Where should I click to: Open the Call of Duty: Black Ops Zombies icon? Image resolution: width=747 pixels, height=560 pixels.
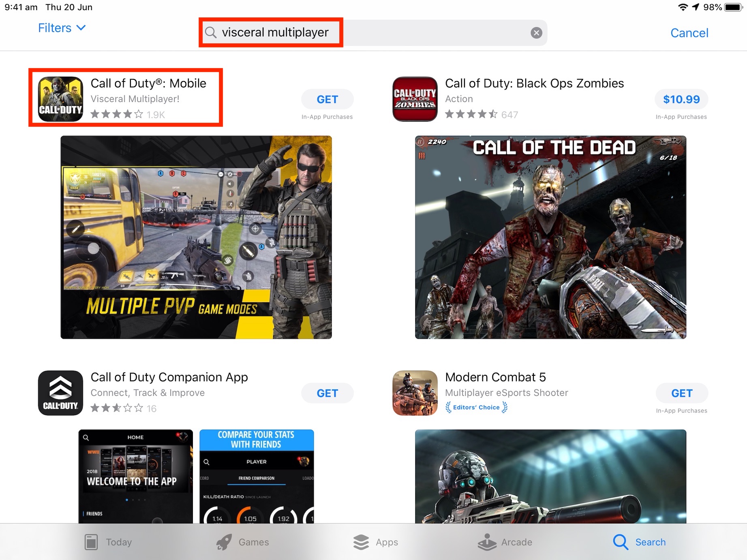coord(415,99)
